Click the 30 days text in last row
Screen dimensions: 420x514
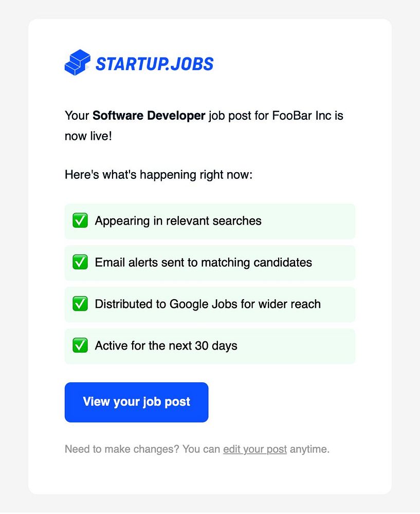[x=216, y=346]
